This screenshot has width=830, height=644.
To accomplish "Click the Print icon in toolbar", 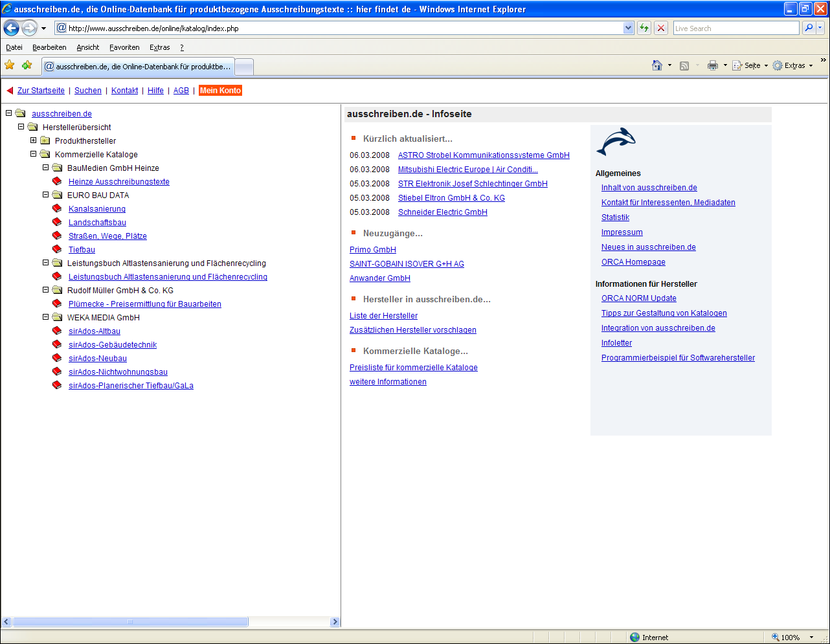I will click(x=713, y=65).
